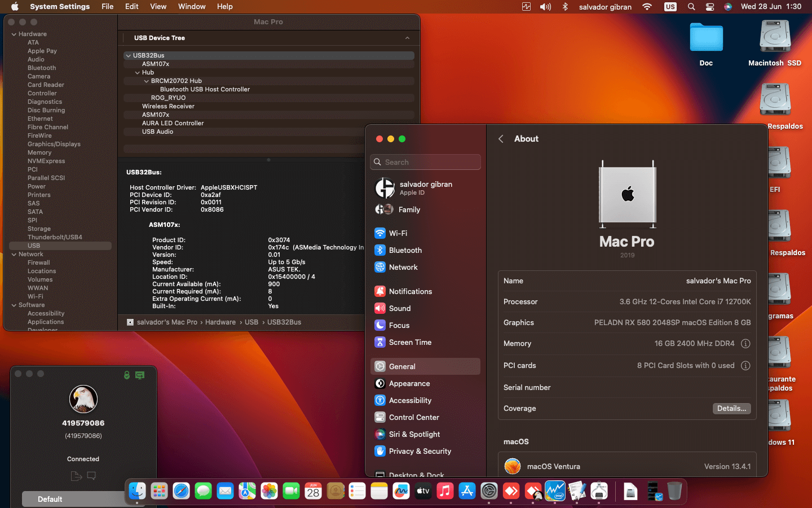Screen dimensions: 812x508
Task: Open Mail from the Dock
Action: [225, 491]
